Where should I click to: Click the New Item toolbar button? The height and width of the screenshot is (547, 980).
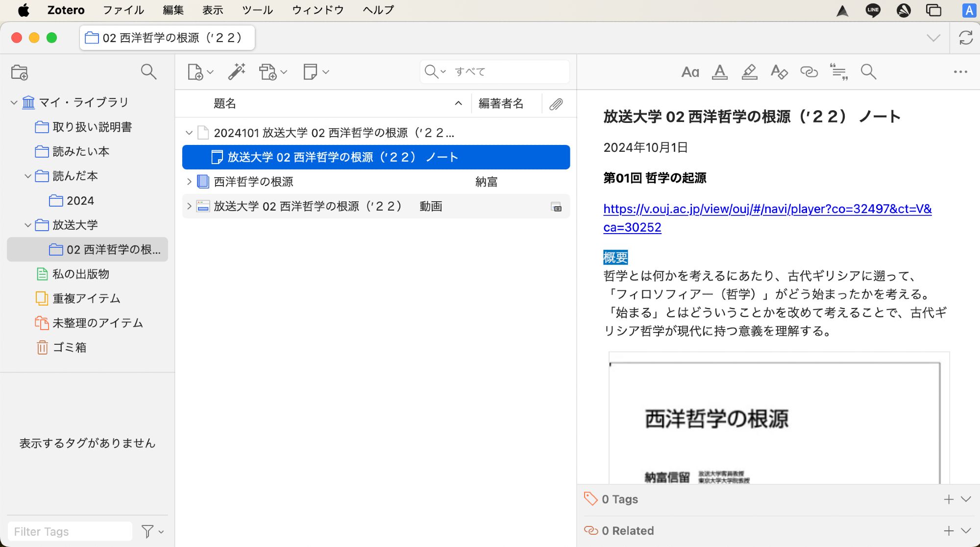200,72
